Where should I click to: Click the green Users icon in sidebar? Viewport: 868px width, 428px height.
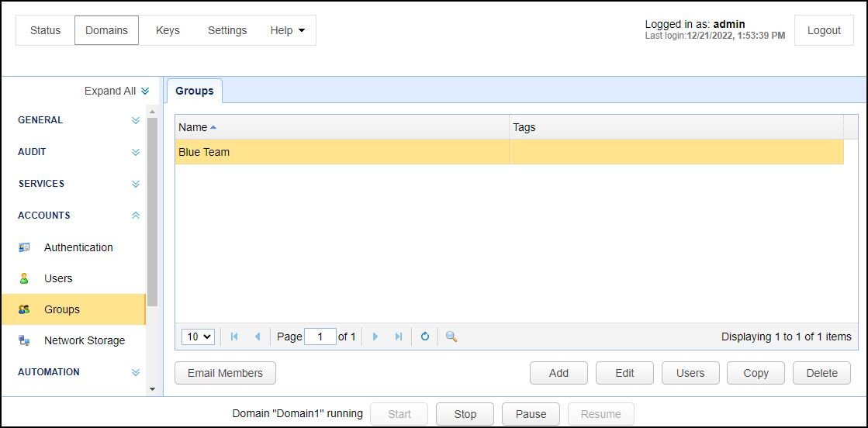click(24, 278)
